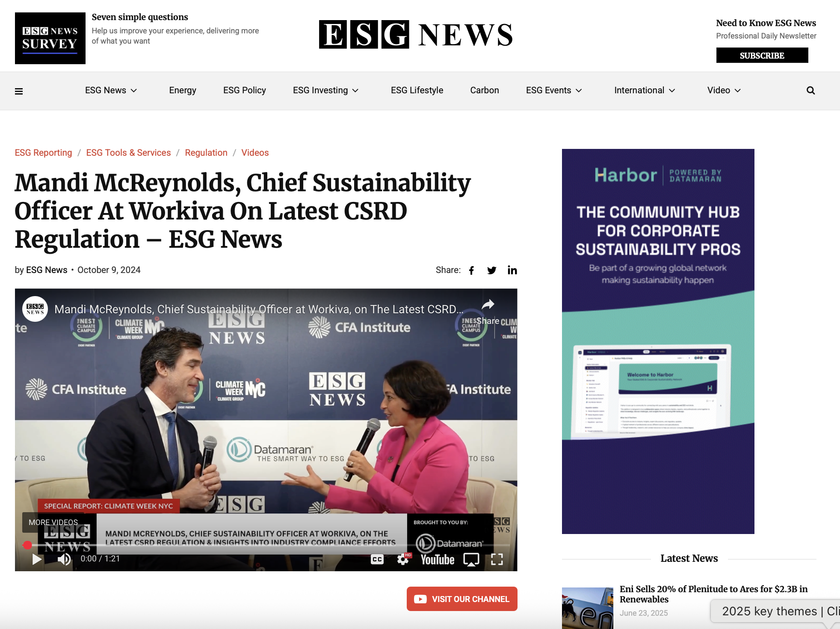Open Seven simple questions survey link
This screenshot has width=840, height=629.
[140, 17]
